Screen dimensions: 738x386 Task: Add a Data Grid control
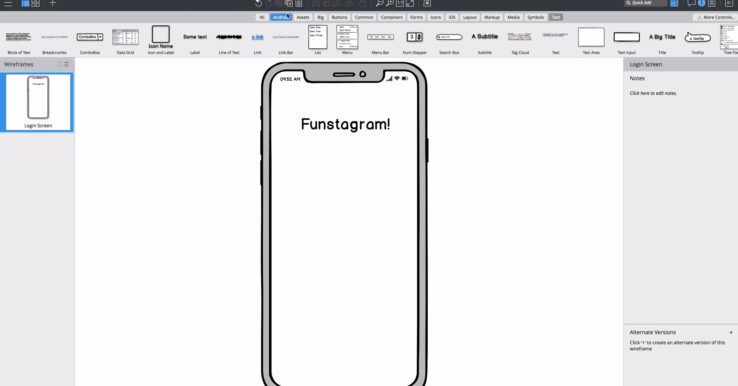[x=125, y=41]
